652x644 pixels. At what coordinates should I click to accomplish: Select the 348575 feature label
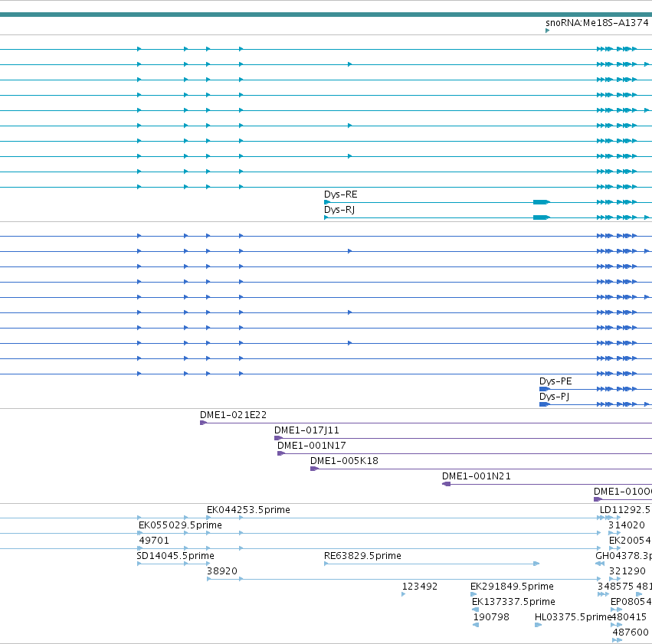coord(615,587)
